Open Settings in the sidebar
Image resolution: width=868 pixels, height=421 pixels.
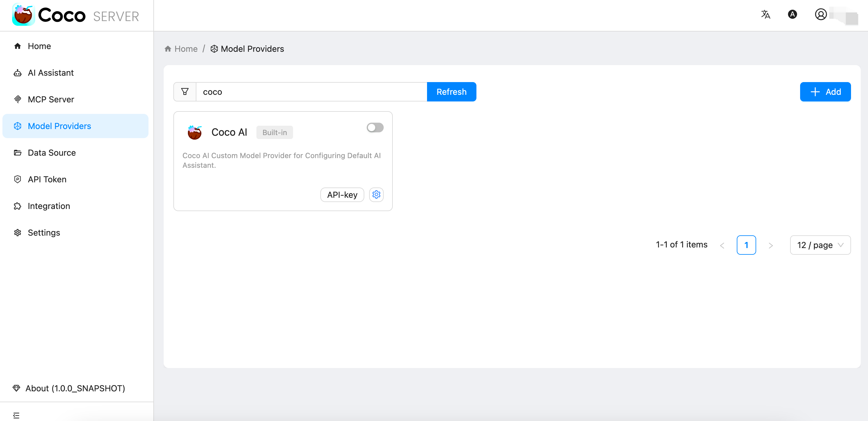(x=75, y=232)
